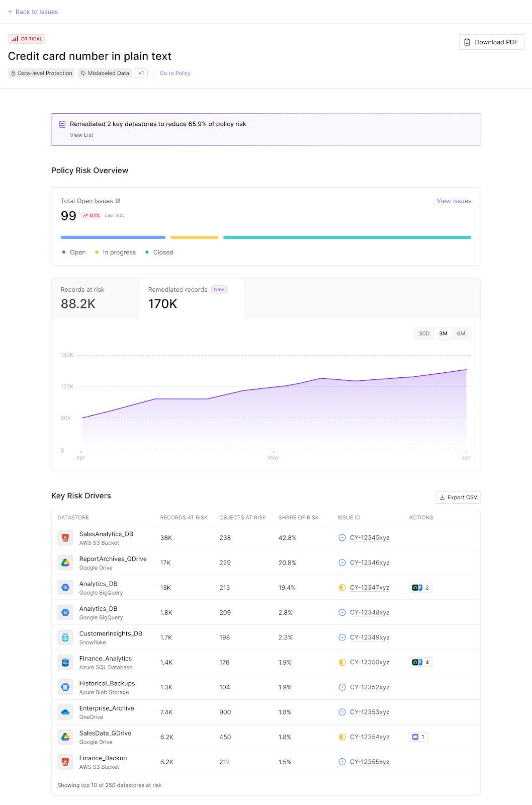Click the Enterprise_Archive OneDrive icon
This screenshot has width=532, height=805.
[65, 712]
